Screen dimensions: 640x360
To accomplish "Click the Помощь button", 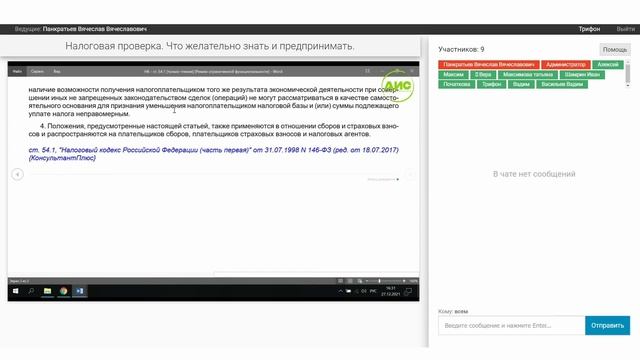I will coord(615,49).
